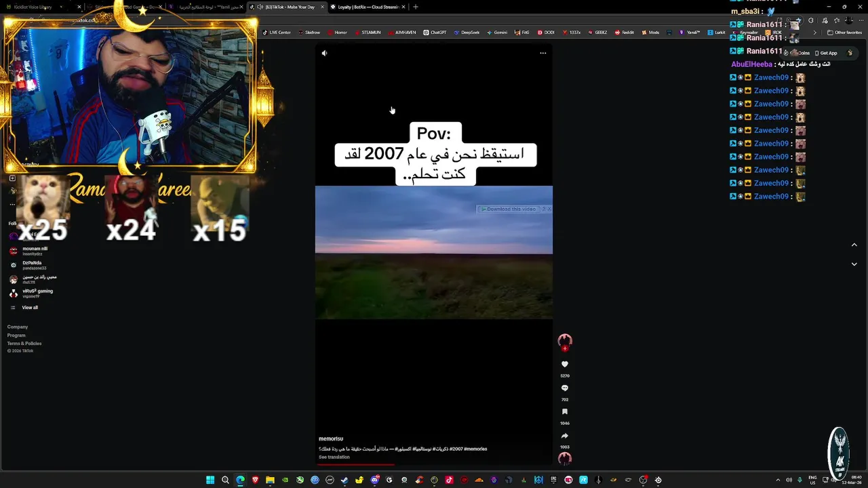Open the LIVE Center bookmark
Image resolution: width=868 pixels, height=488 pixels.
tap(277, 32)
